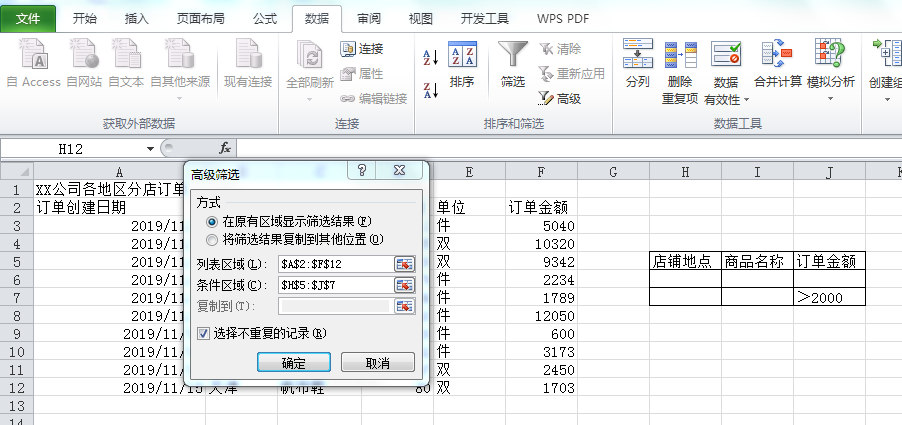Click the formula bar input area
Image resolution: width=902 pixels, height=425 pixels.
[x=568, y=149]
